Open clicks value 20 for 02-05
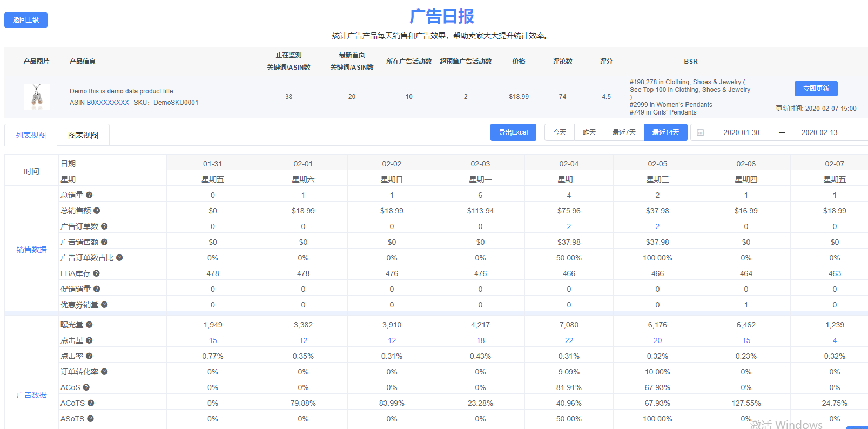Viewport: 868px width, 429px height. 657,340
